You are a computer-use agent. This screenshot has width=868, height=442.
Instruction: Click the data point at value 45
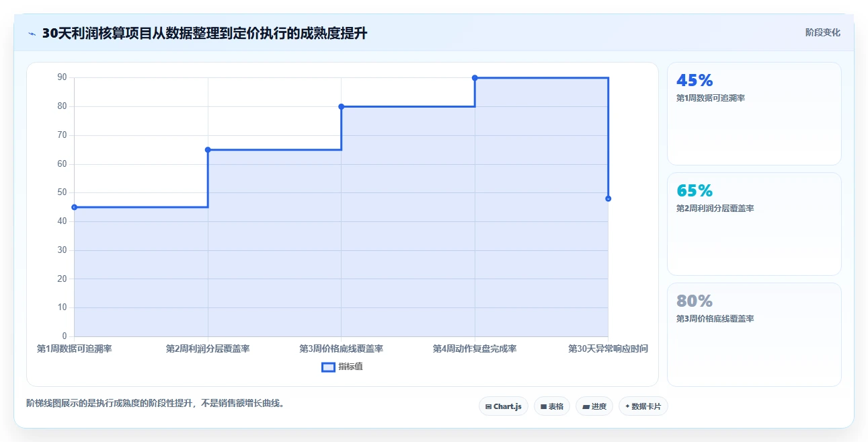pyautogui.click(x=74, y=207)
